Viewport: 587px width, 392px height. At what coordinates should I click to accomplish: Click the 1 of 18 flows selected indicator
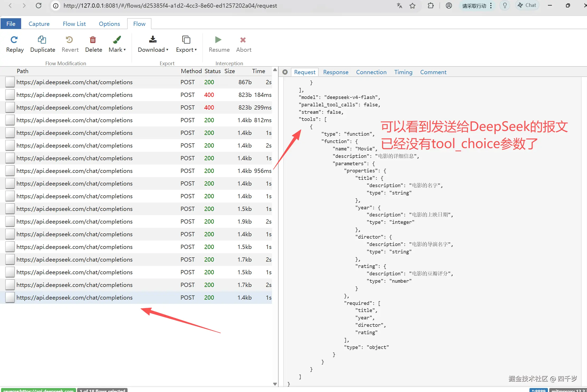coord(102,390)
